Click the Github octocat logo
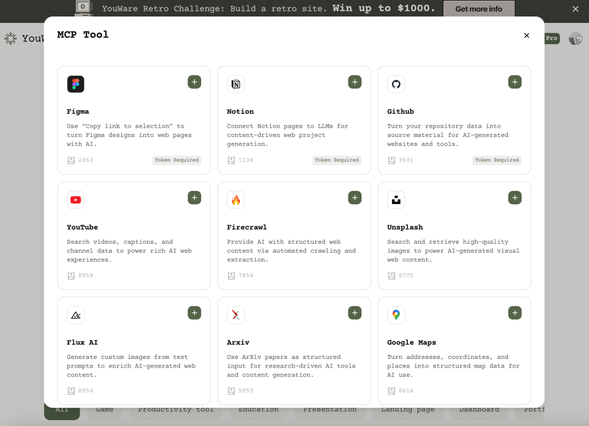Viewport: 589px width, 426px height. click(396, 84)
